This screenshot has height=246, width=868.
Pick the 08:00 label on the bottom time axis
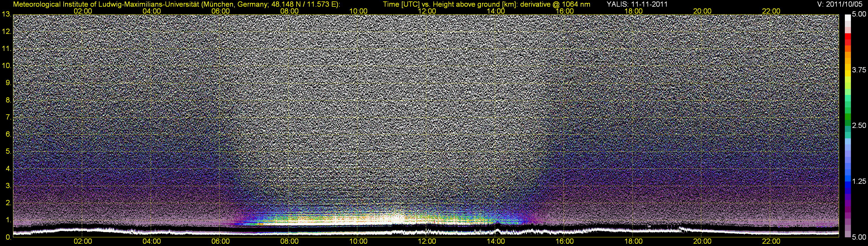pyautogui.click(x=289, y=241)
